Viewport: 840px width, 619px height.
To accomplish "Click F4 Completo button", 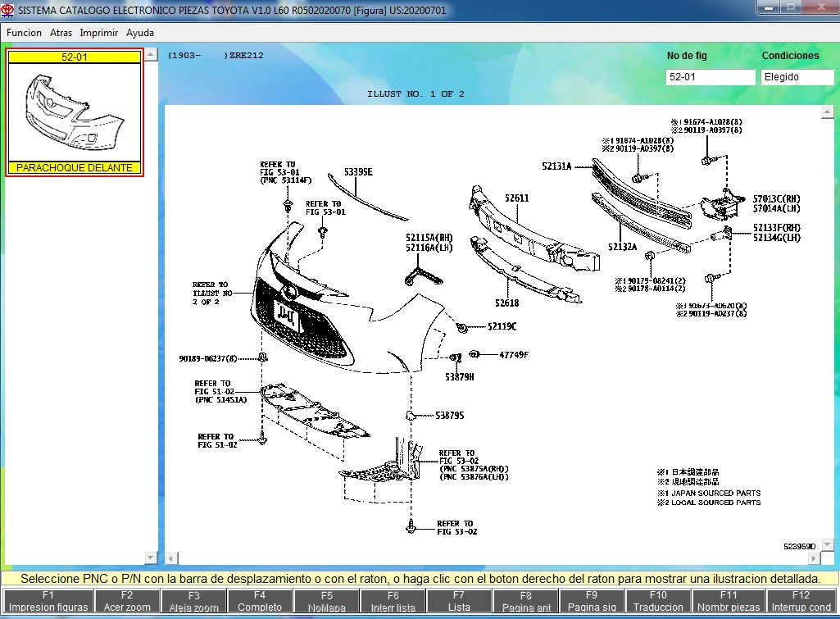I will pos(260,601).
